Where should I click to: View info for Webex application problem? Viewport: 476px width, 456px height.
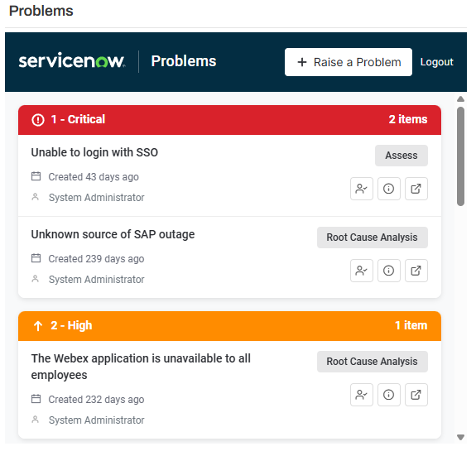point(388,395)
